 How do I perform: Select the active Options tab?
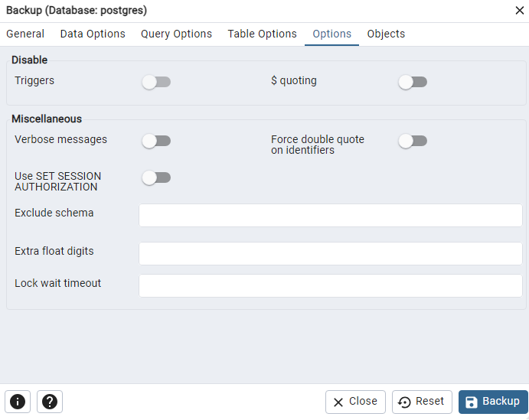coord(331,34)
